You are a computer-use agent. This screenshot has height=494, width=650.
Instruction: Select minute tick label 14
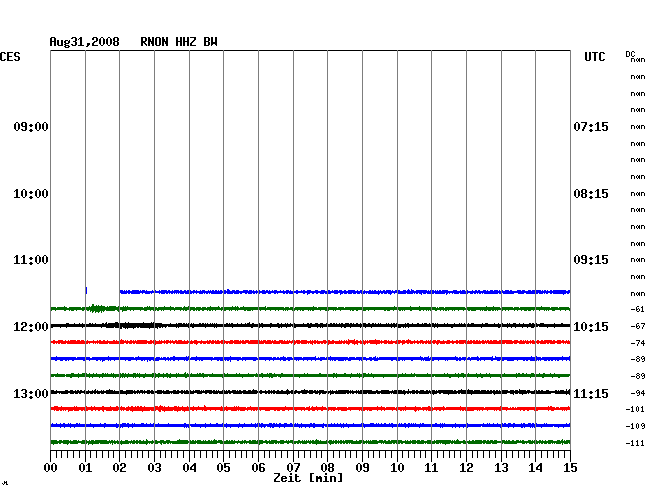(x=536, y=468)
